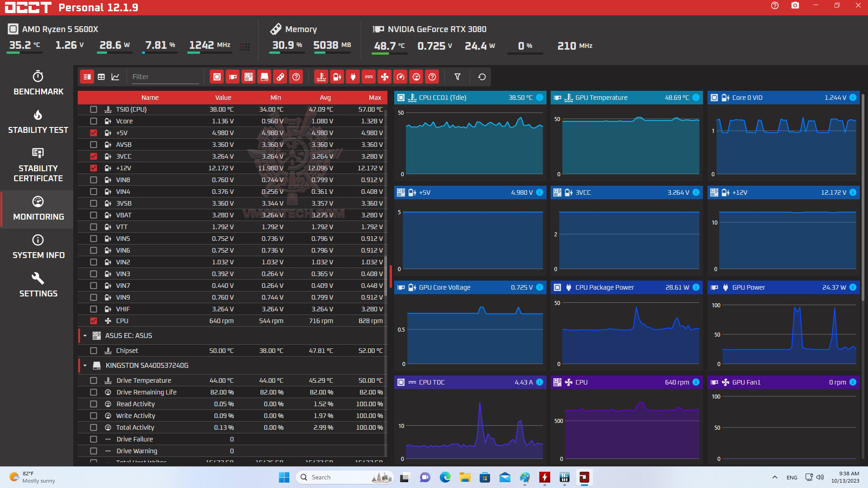Uncheck the +5V sensor checkbox
The height and width of the screenshot is (488, 868).
(x=94, y=133)
